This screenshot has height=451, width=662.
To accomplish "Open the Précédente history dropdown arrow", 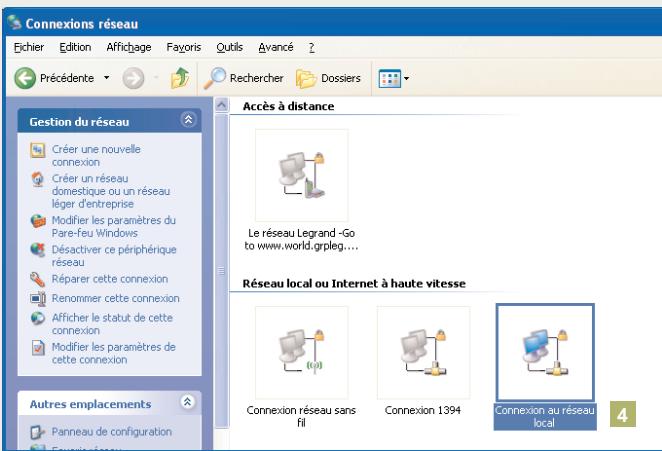I will pyautogui.click(x=106, y=78).
